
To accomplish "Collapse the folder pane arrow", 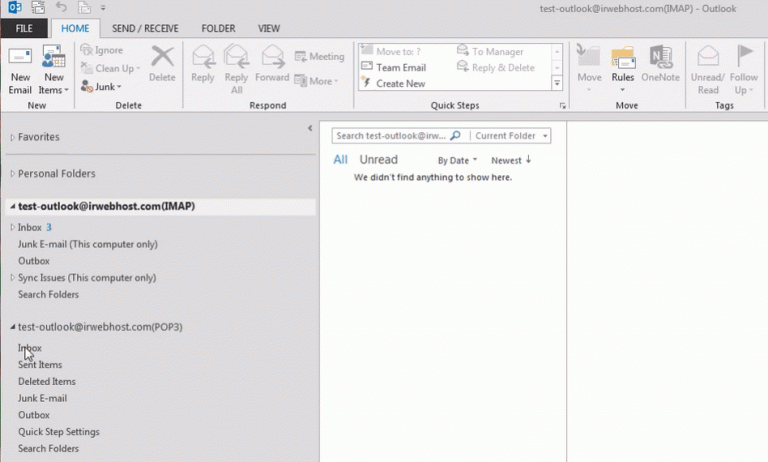I will (x=310, y=128).
